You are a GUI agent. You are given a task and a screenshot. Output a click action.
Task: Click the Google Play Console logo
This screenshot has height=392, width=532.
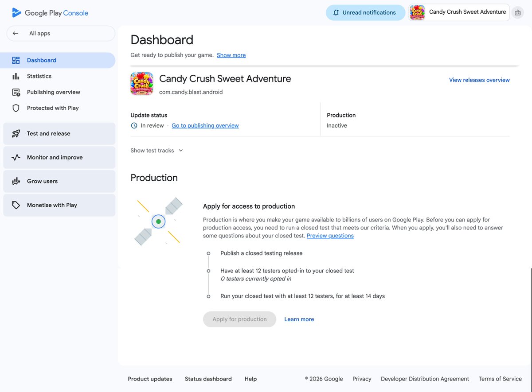50,13
